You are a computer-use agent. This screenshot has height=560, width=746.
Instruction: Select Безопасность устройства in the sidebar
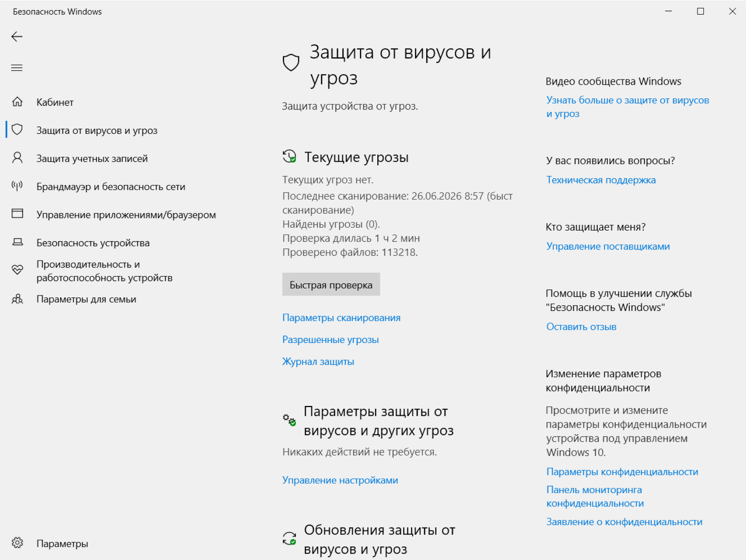(x=93, y=243)
